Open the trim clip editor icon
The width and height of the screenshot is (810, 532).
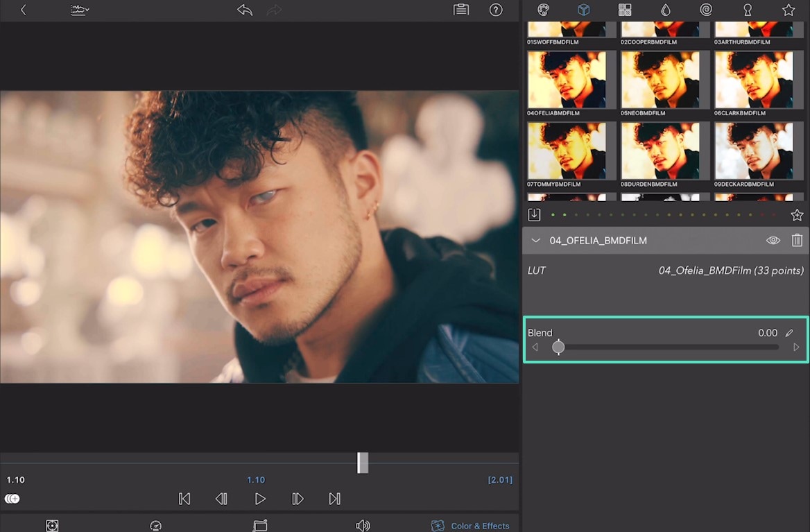point(52,526)
